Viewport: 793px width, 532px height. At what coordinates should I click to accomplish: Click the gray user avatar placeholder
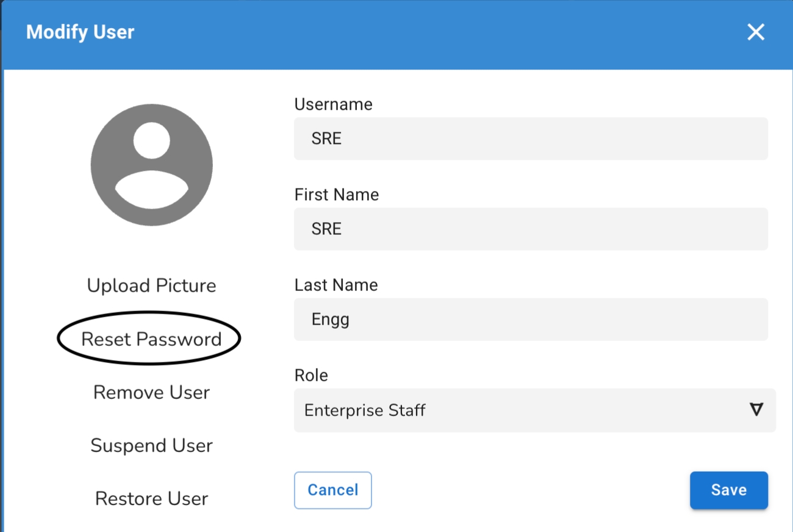(x=151, y=165)
